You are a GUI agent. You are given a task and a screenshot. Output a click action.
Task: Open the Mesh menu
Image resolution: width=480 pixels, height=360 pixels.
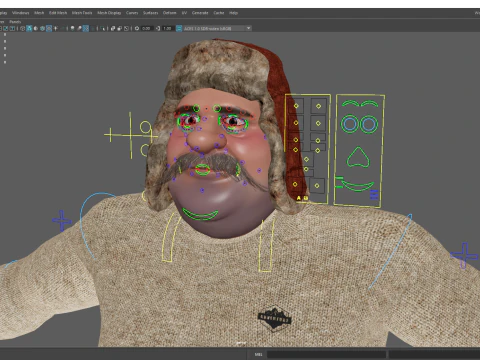pyautogui.click(x=39, y=13)
